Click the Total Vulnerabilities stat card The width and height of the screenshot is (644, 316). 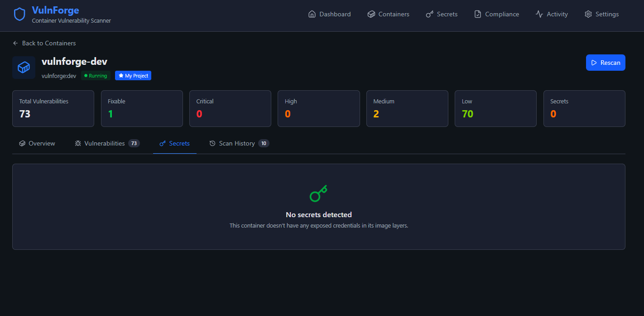(x=53, y=108)
